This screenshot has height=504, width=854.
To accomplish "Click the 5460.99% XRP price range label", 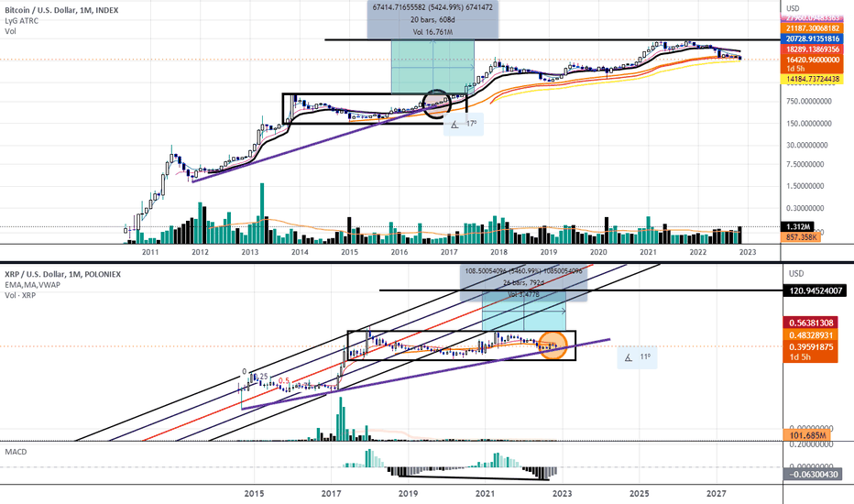I will (523, 270).
